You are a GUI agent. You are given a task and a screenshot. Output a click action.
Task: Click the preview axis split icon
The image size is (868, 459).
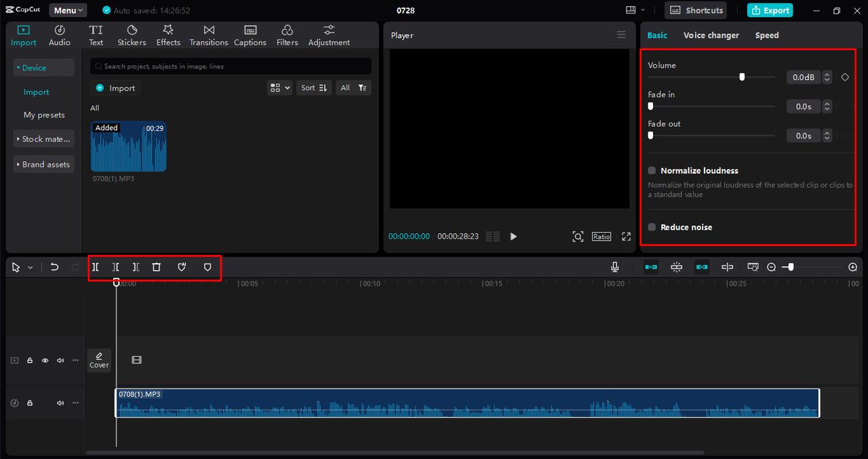point(728,267)
